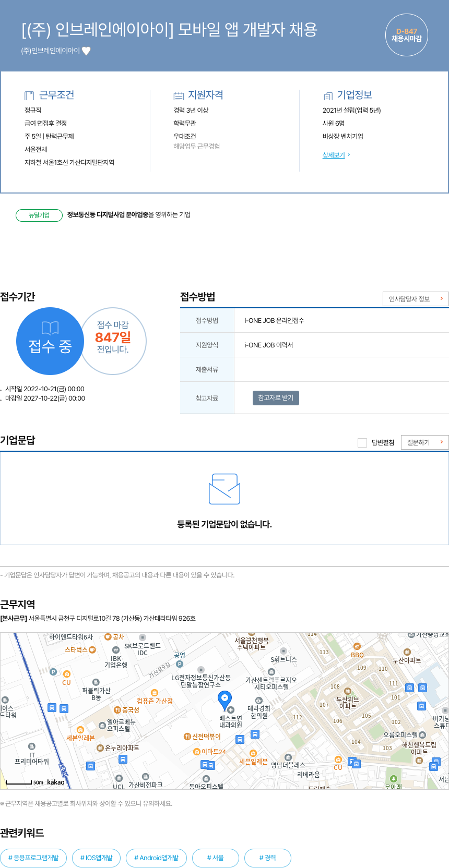Click the IBK 기업은행 bank marker
This screenshot has height=868, width=449.
(x=116, y=650)
